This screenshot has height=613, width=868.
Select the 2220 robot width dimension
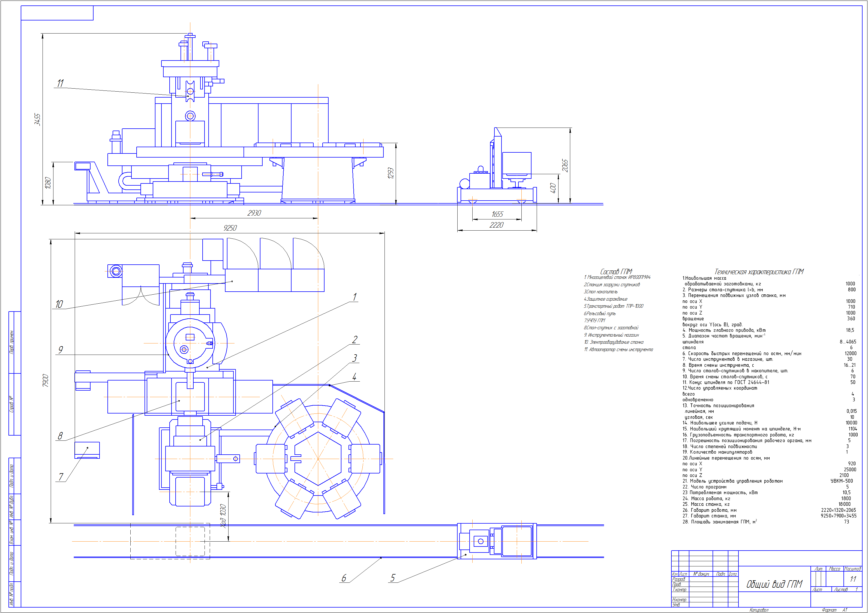tap(496, 225)
